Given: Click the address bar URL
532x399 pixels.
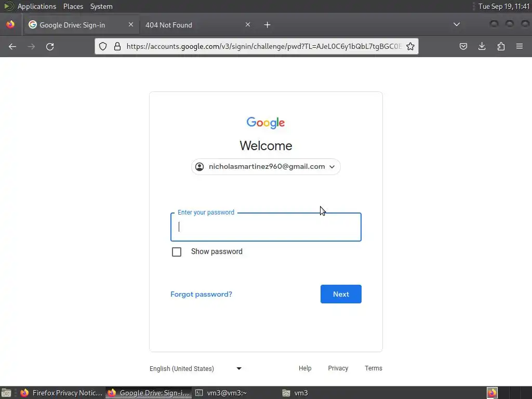Looking at the screenshot, I should pos(264,46).
